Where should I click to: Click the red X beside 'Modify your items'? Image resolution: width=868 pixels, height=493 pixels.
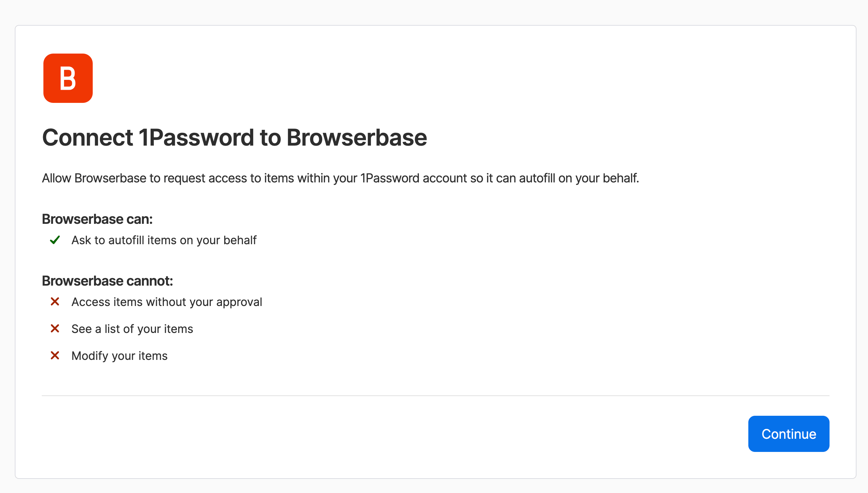55,356
